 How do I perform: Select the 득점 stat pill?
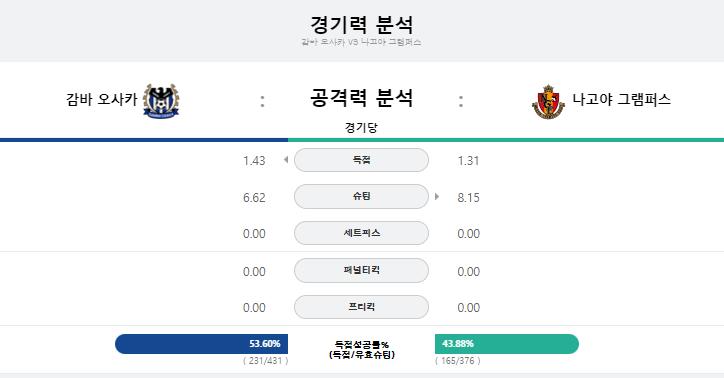pyautogui.click(x=361, y=160)
